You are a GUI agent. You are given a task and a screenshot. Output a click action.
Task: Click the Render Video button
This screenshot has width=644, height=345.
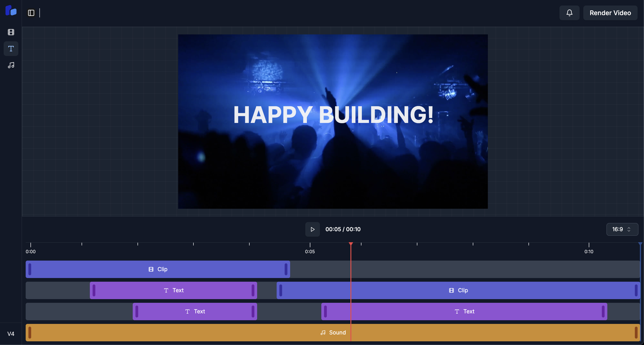[x=610, y=13]
